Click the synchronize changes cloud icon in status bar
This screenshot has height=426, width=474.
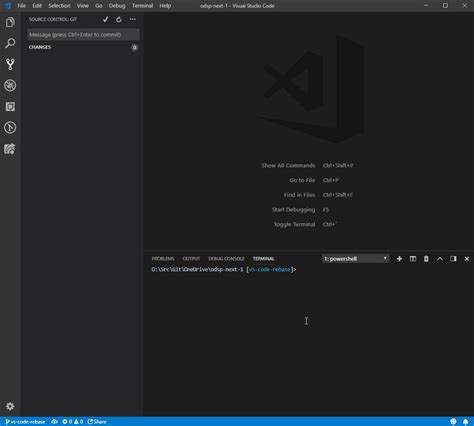[x=54, y=422]
